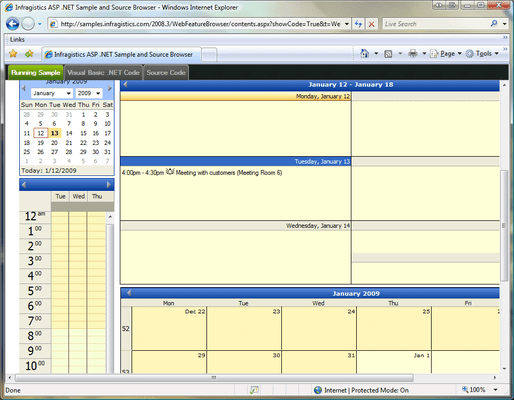Go to previous days in day view
The height and width of the screenshot is (400, 514).
(x=24, y=185)
